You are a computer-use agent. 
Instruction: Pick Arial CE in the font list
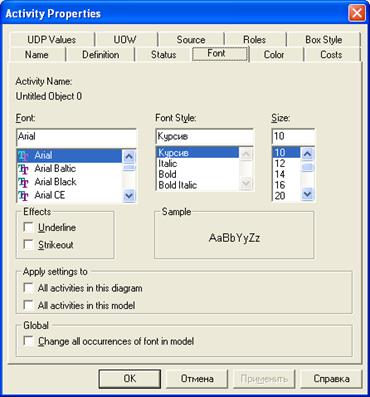(x=69, y=195)
